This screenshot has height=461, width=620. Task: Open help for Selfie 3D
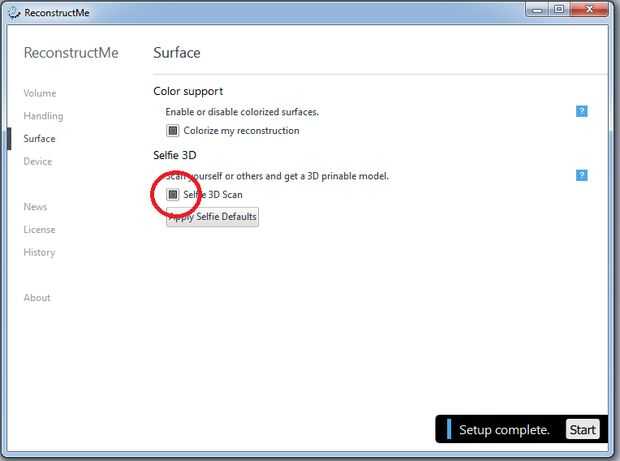click(x=581, y=175)
